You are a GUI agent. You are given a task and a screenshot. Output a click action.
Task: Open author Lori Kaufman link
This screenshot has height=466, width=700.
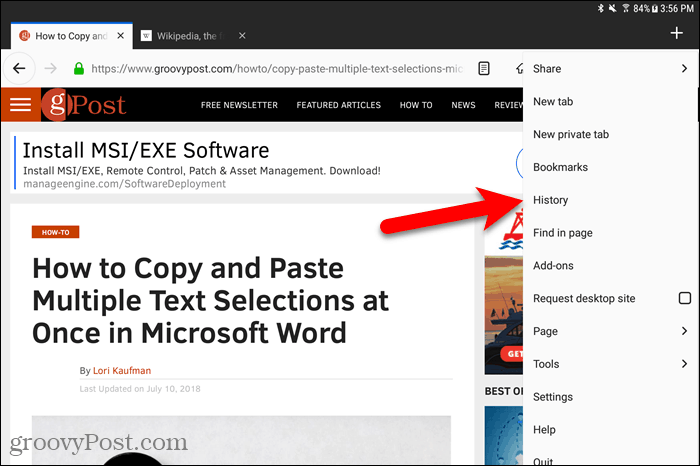[x=122, y=370]
